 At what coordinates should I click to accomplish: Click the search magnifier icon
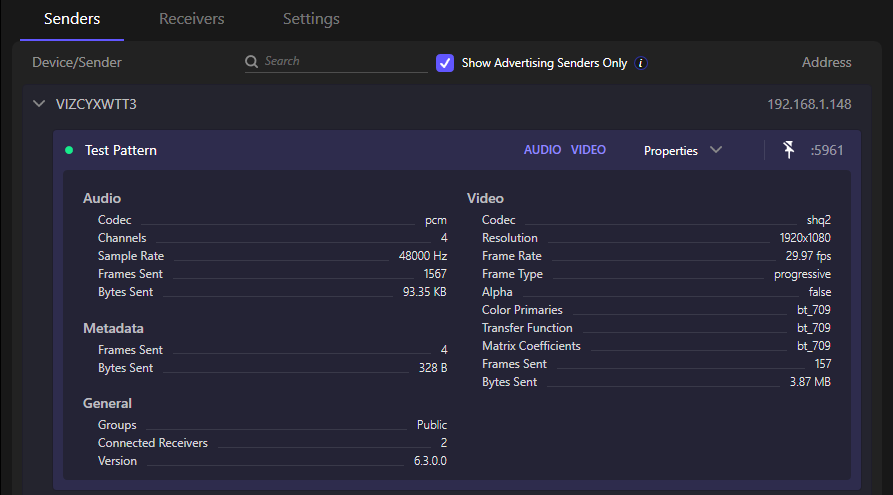(x=252, y=62)
